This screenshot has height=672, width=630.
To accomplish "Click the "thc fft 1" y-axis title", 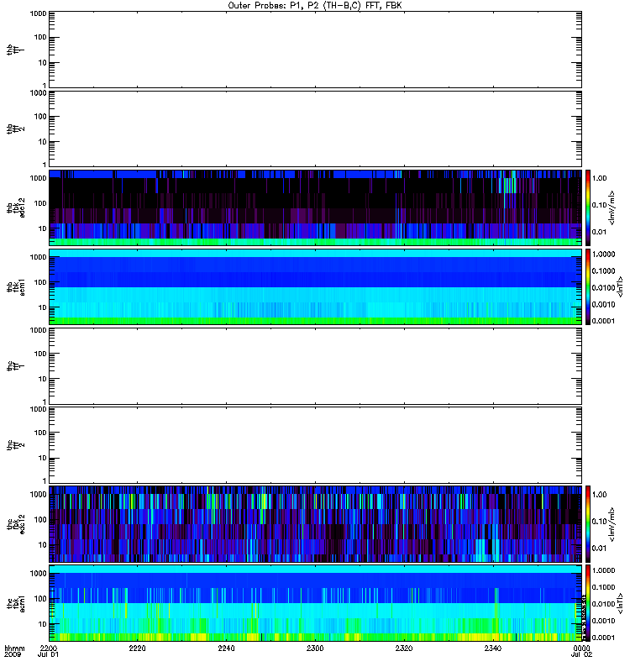I will click(x=15, y=366).
